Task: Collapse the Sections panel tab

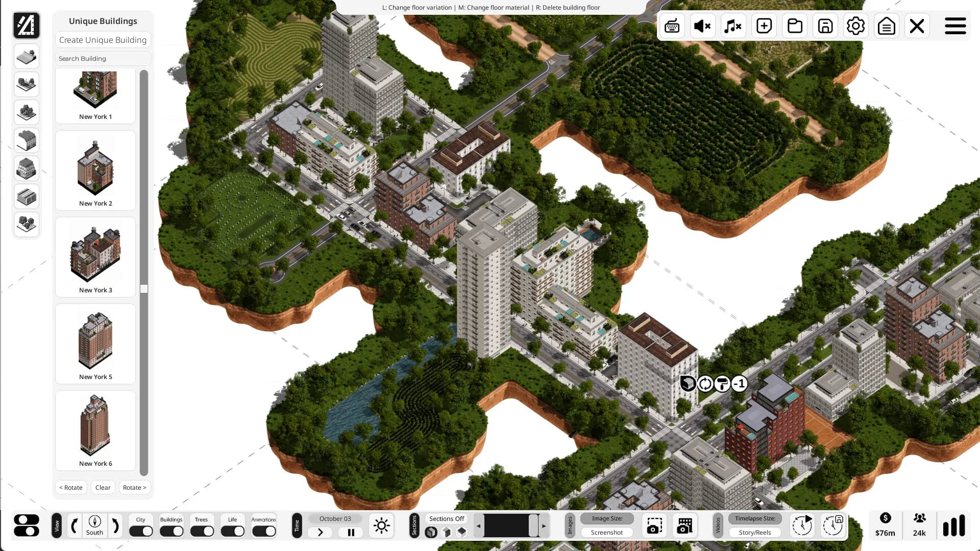Action: (414, 525)
